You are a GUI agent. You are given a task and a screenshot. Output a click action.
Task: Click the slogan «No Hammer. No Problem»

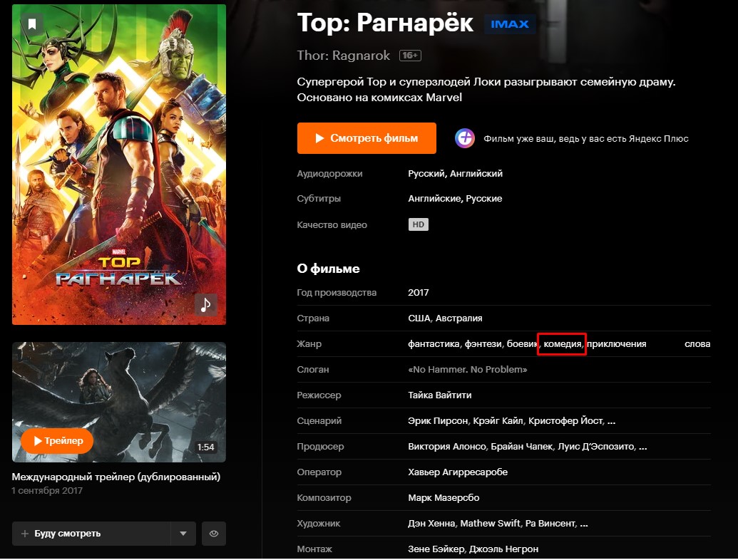point(467,370)
